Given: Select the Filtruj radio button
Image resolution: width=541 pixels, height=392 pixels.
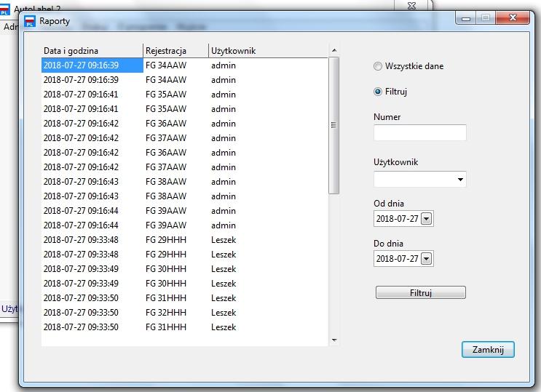Looking at the screenshot, I should [378, 92].
